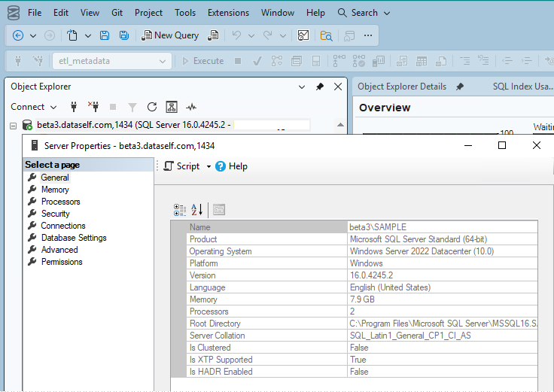This screenshot has width=554, height=392.
Task: Select the Connections page
Action: pos(63,226)
